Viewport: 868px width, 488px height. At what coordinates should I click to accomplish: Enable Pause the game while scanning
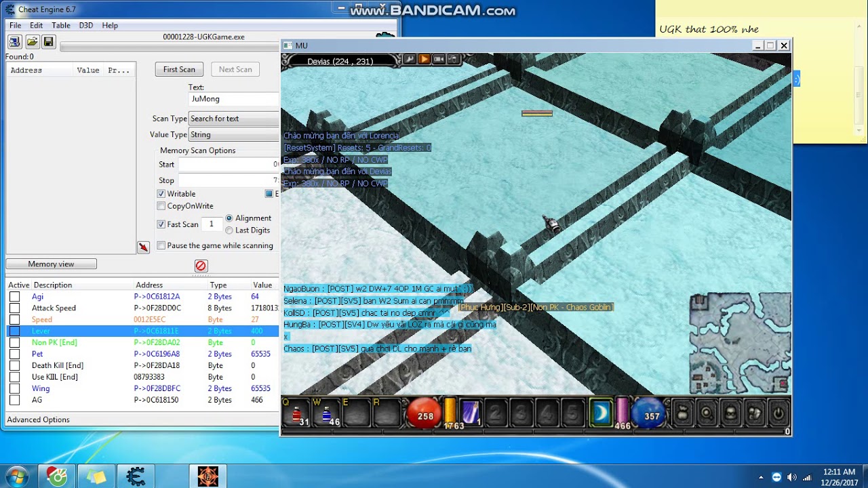(x=161, y=245)
